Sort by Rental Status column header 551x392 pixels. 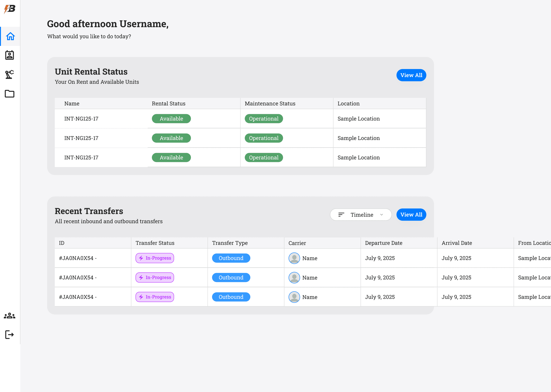(x=169, y=104)
